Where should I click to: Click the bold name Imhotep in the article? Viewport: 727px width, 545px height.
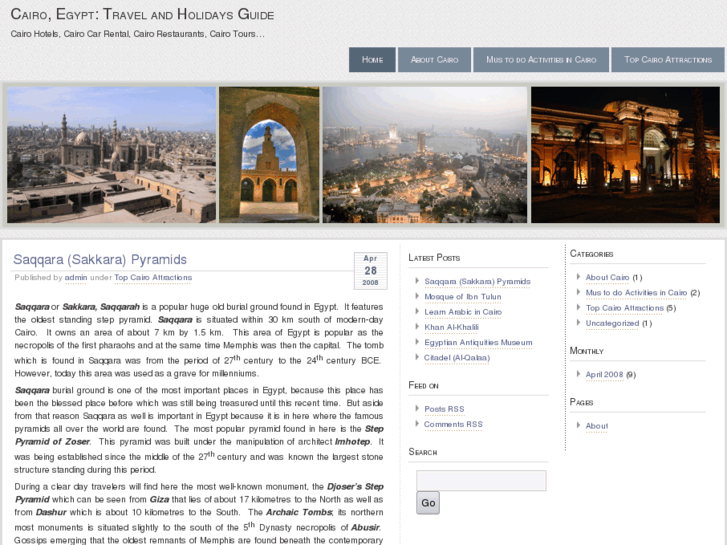point(352,442)
